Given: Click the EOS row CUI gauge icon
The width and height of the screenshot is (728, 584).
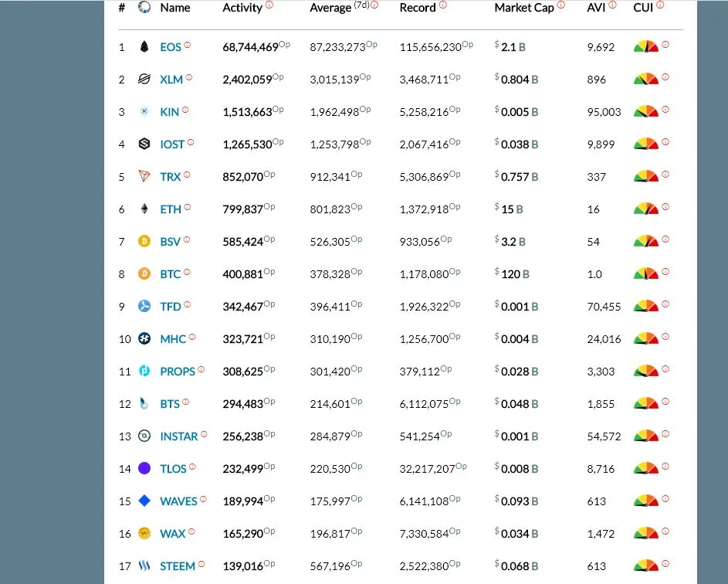Looking at the screenshot, I should click(x=646, y=46).
